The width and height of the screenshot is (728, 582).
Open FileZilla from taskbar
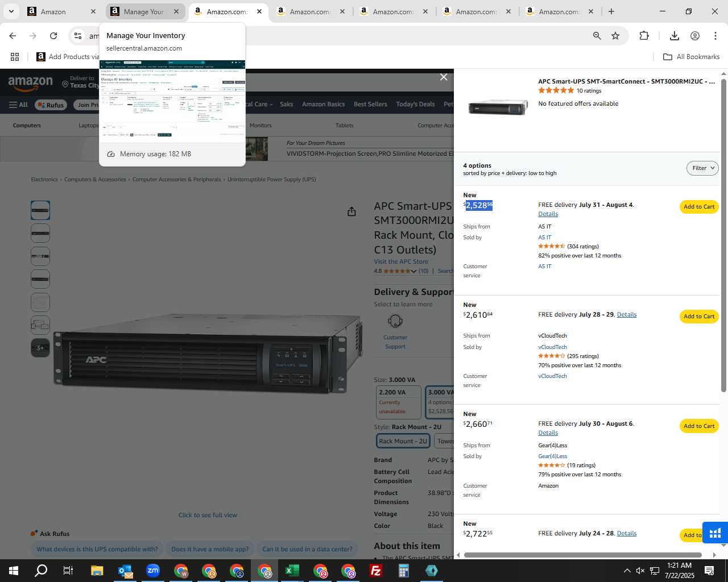(x=376, y=571)
